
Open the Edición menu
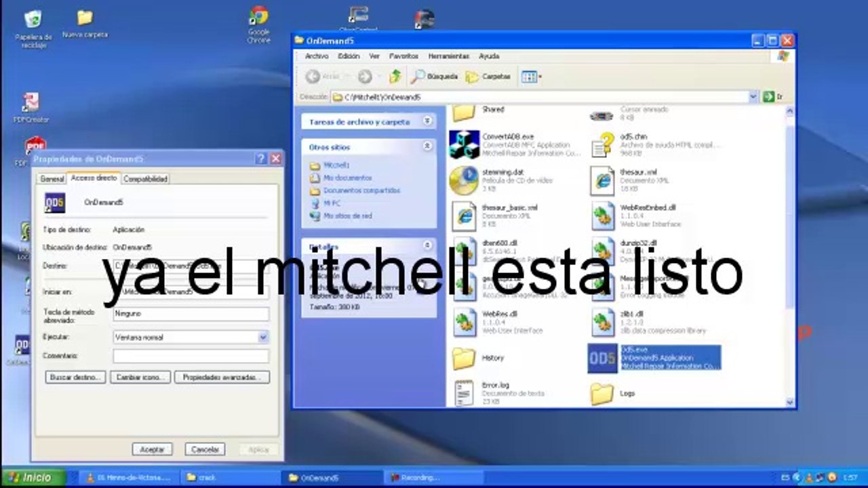tap(349, 56)
